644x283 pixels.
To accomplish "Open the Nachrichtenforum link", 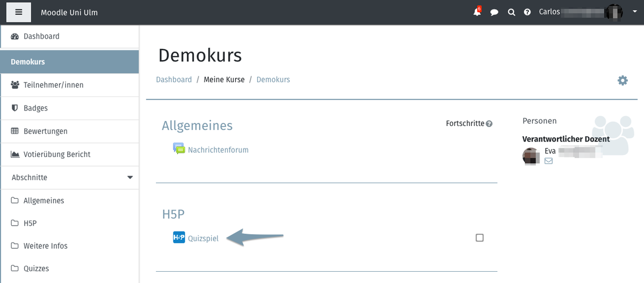I will coord(218,150).
